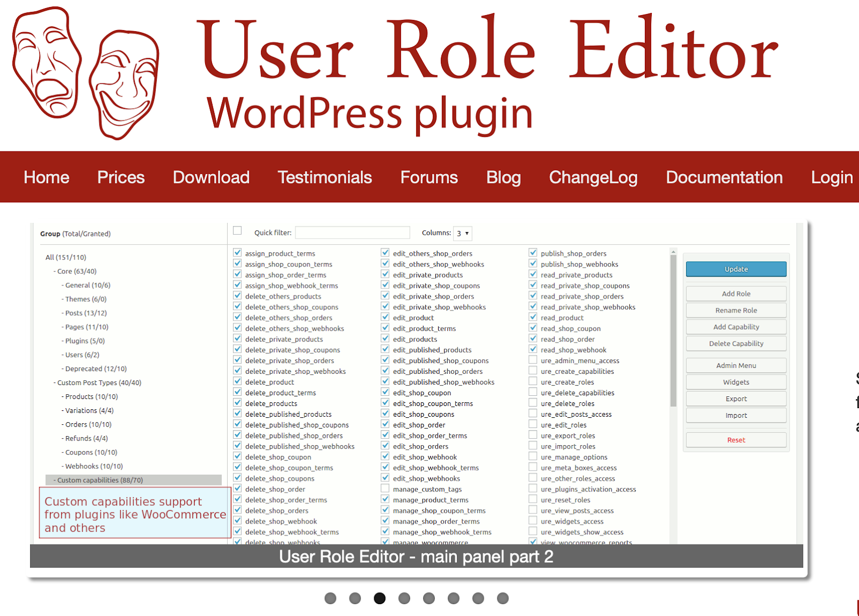Click the capabilities list vertical scrollbar
Image resolution: width=859 pixels, height=616 pixels.
673,330
